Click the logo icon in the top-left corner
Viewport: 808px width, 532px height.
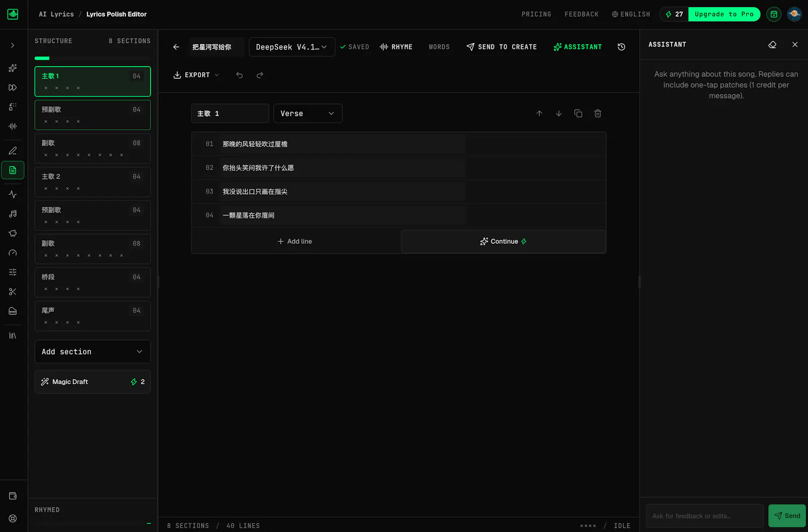pos(13,14)
